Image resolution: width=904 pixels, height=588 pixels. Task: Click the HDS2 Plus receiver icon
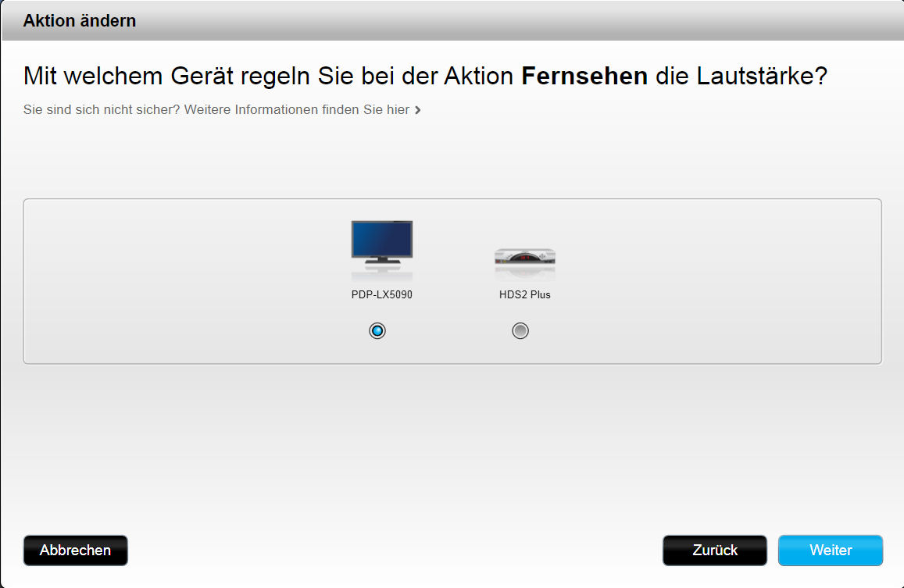(x=524, y=258)
